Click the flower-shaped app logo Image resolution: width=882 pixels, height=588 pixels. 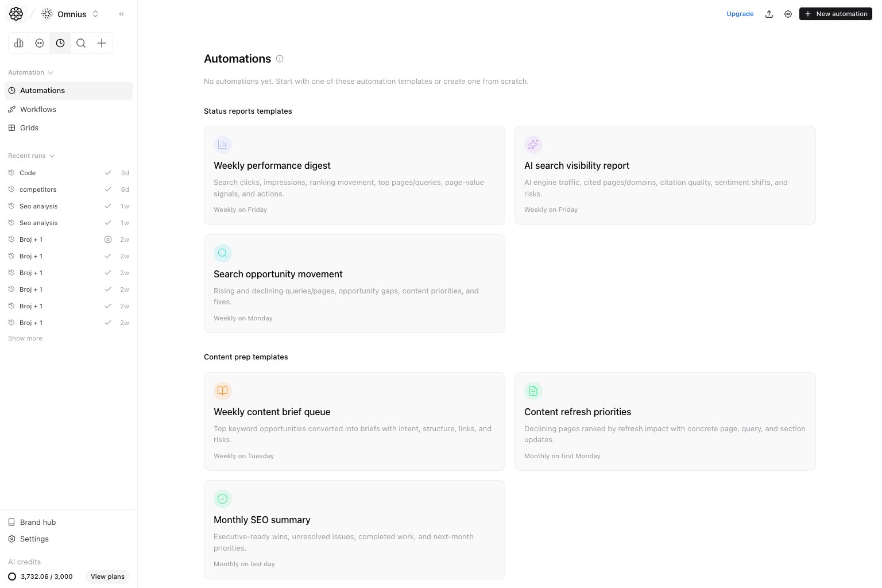16,14
